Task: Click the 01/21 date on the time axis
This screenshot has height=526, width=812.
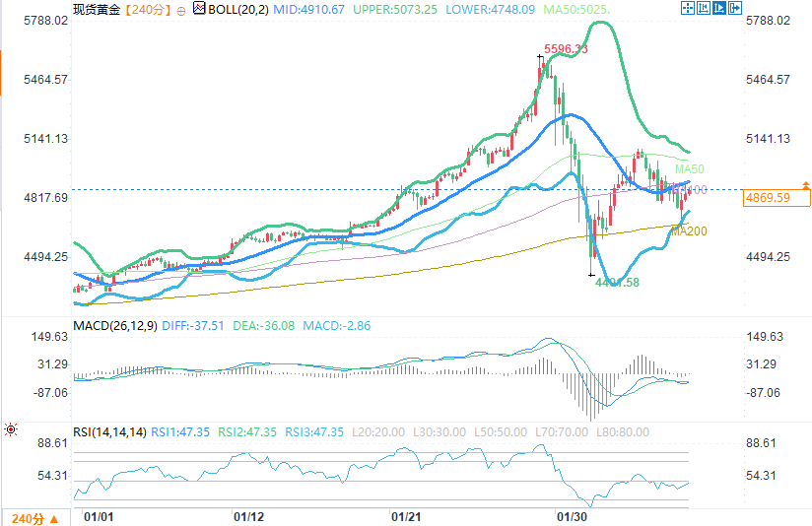Action: pos(407,516)
